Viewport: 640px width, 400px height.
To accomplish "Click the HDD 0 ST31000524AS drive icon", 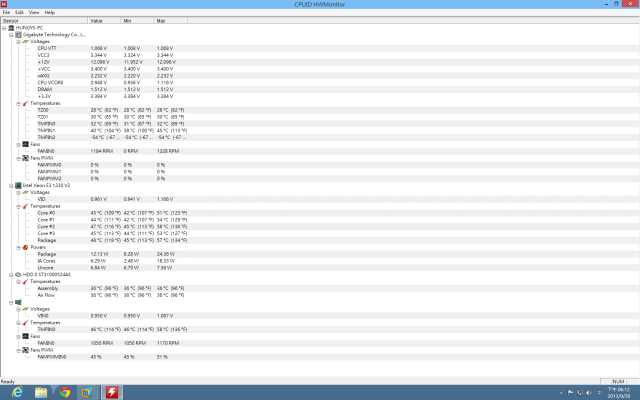I will [x=18, y=275].
